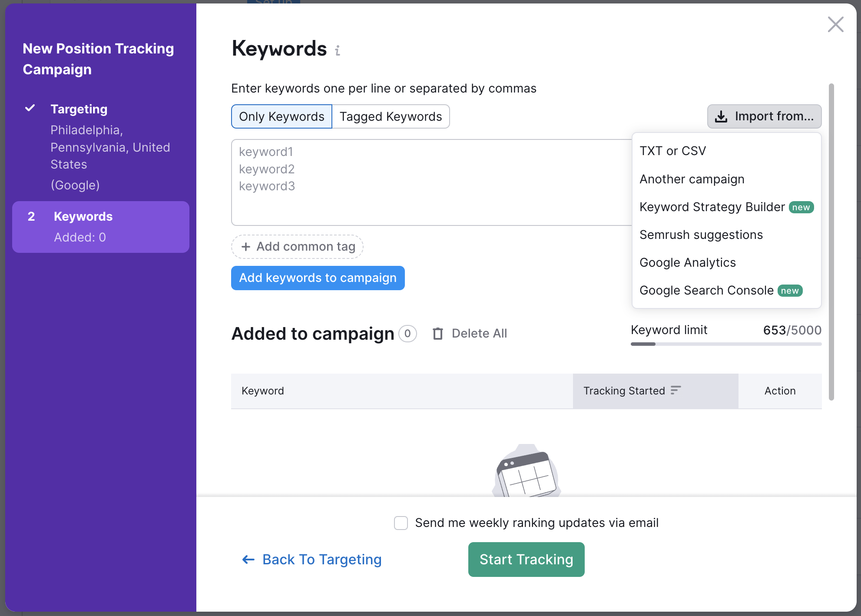The width and height of the screenshot is (861, 616).
Task: Click the back arrow icon before Back To Targeting
Action: [248, 560]
